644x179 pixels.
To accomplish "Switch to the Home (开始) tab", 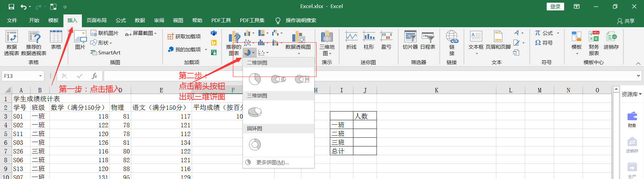I will point(34,20).
